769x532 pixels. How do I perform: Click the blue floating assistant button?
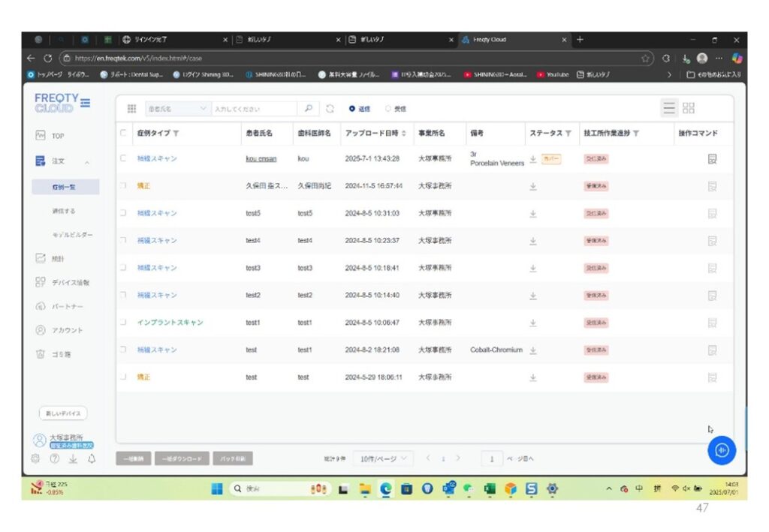point(722,449)
